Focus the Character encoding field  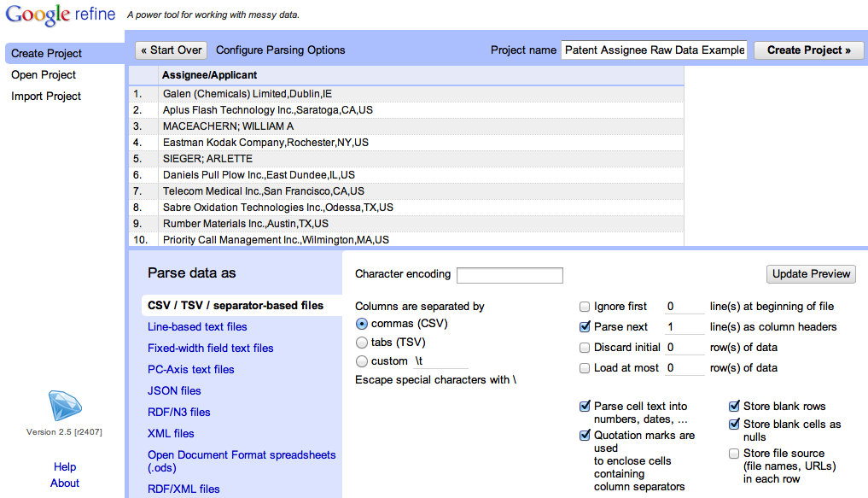(510, 275)
